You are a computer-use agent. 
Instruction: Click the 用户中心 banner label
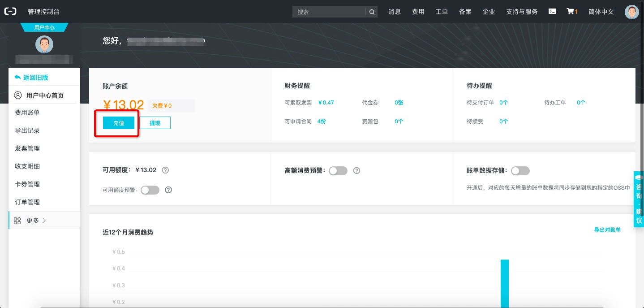coord(44,28)
